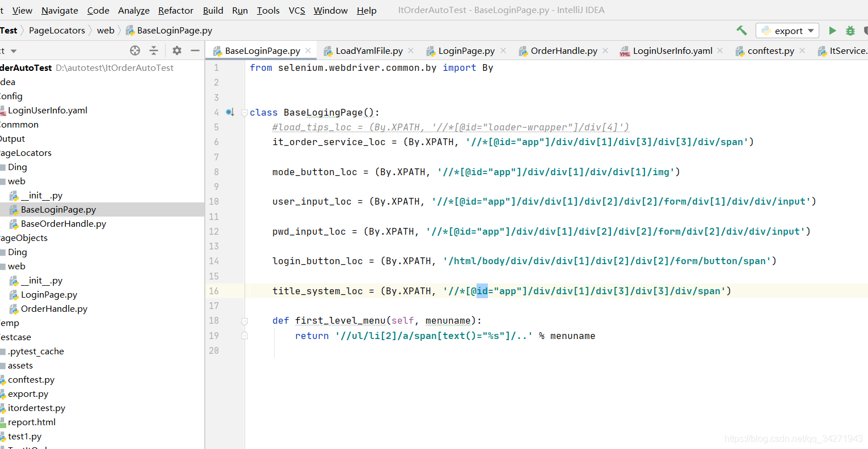Place cursor on the user_input_loc line

(x=543, y=202)
